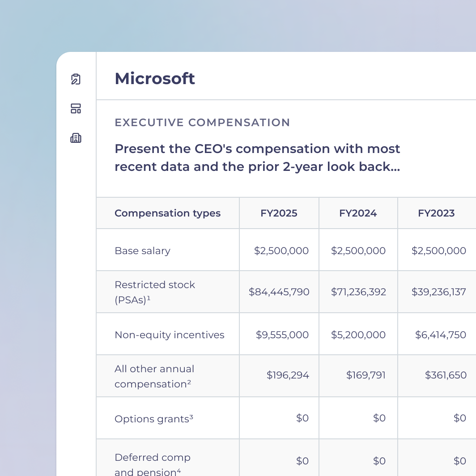Screen dimensions: 476x476
Task: Select the $84,445,790 restricted stock value
Action: [279, 292]
